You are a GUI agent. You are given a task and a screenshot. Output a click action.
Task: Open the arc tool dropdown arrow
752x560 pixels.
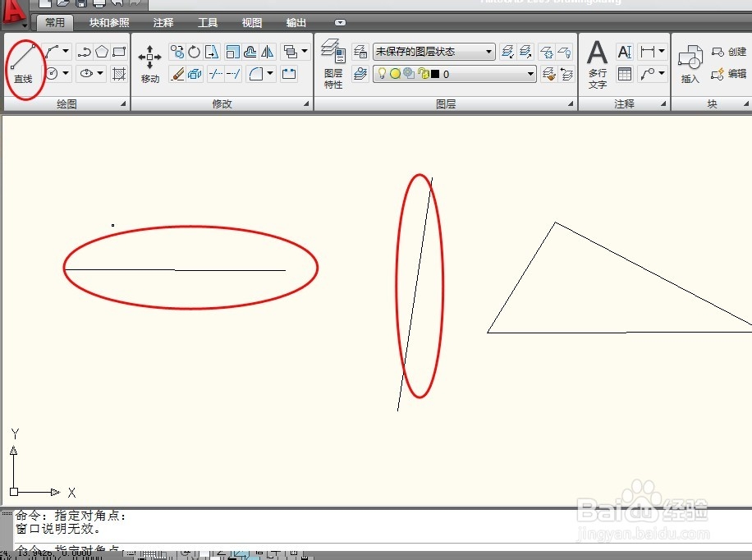[66, 51]
